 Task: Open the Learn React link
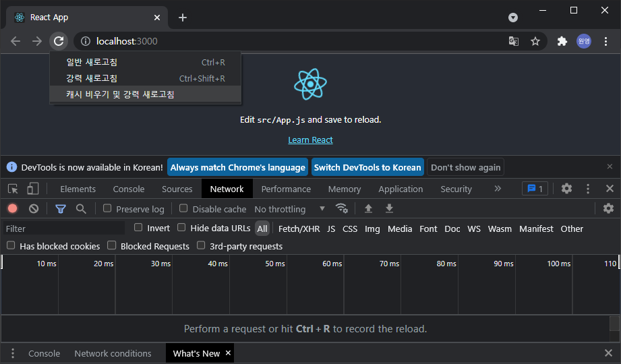click(x=310, y=140)
